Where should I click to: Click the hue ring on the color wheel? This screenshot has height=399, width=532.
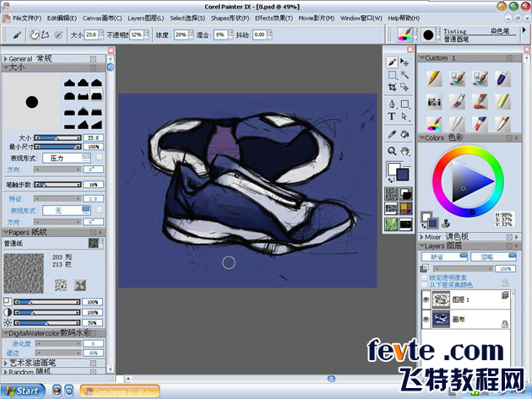pos(468,149)
